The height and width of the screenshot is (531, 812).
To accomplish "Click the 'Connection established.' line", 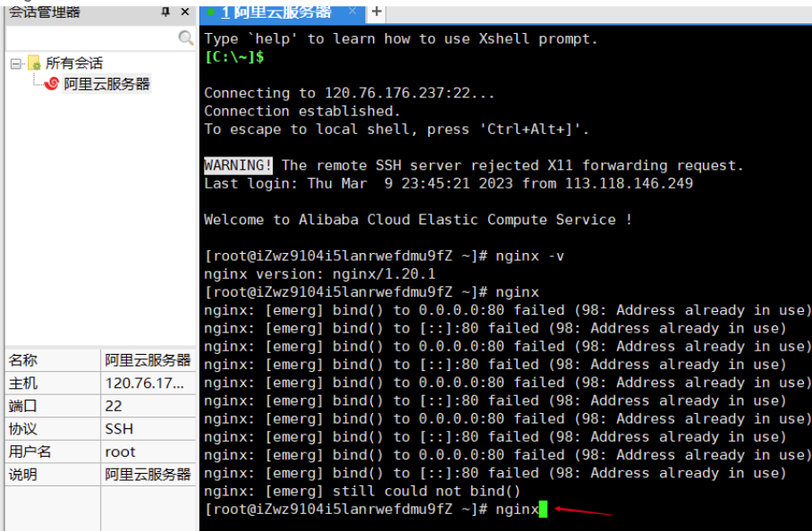I will (302, 111).
